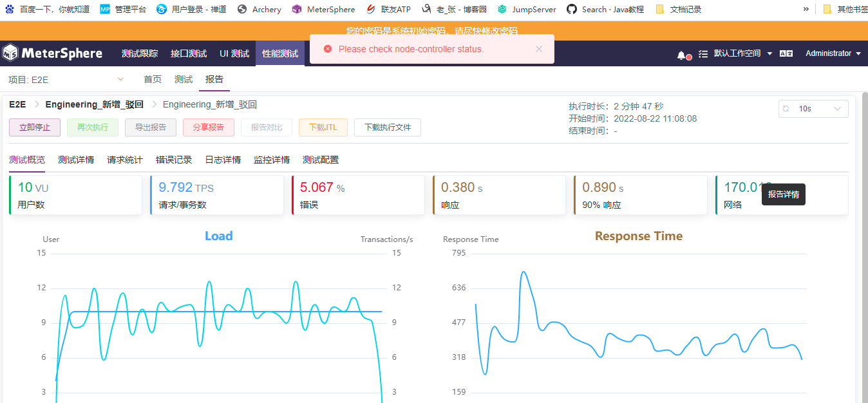Expand the 项目: E2E project selector
The image size is (868, 403).
66,79
